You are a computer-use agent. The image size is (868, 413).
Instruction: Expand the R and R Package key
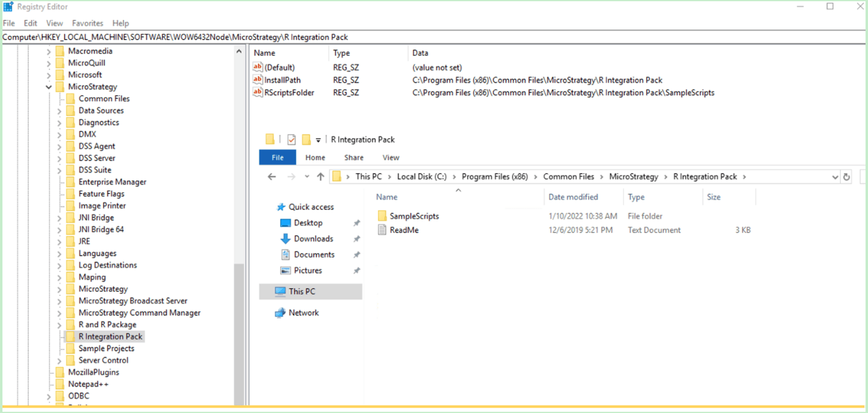point(60,325)
